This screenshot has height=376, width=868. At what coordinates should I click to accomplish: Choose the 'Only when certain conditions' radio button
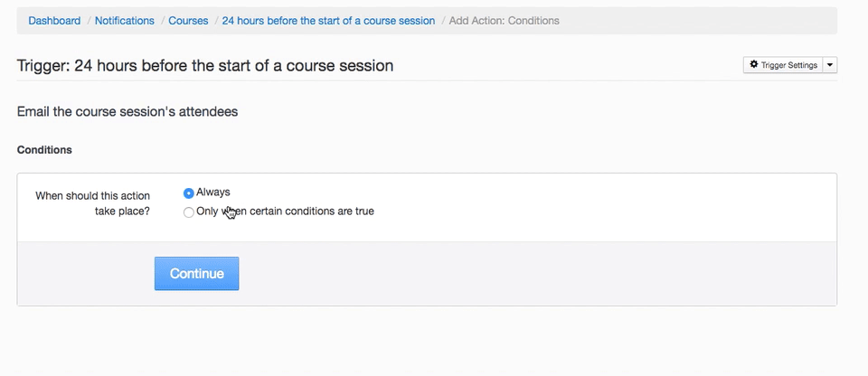(x=188, y=212)
